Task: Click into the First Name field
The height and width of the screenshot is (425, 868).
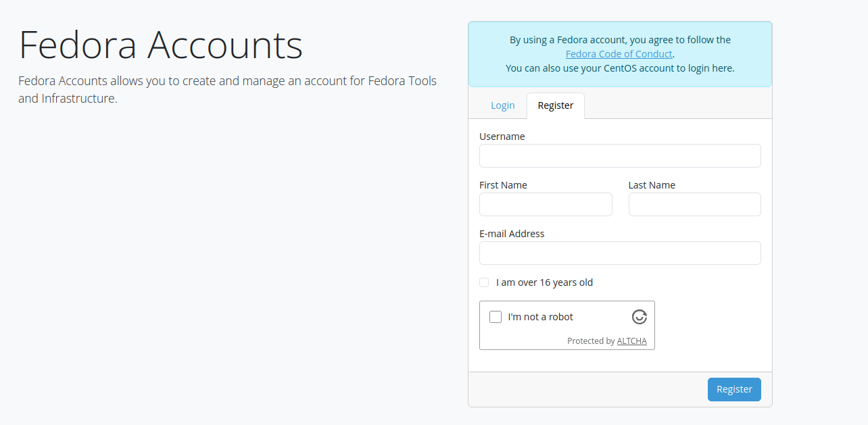Action: (546, 204)
